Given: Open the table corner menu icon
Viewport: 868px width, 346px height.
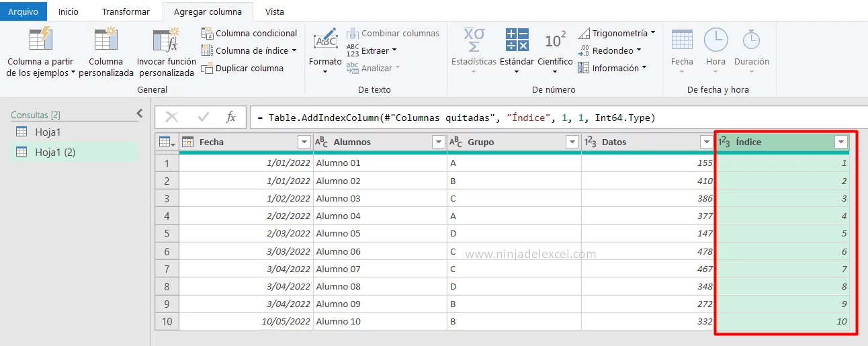Looking at the screenshot, I should tap(167, 142).
